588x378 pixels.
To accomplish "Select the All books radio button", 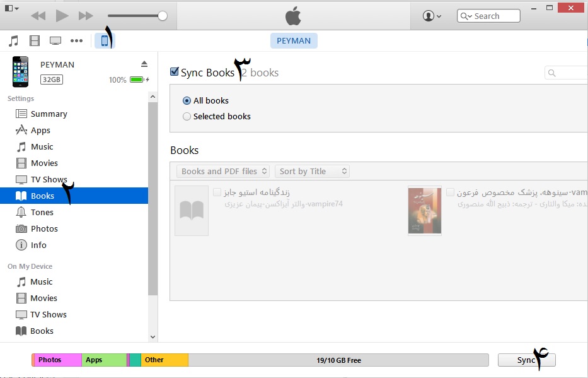I will pos(187,100).
